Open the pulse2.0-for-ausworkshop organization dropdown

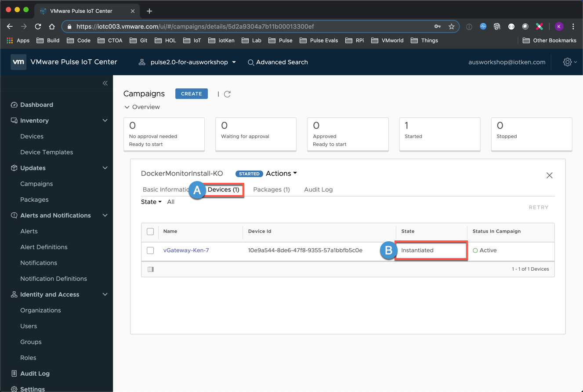188,62
